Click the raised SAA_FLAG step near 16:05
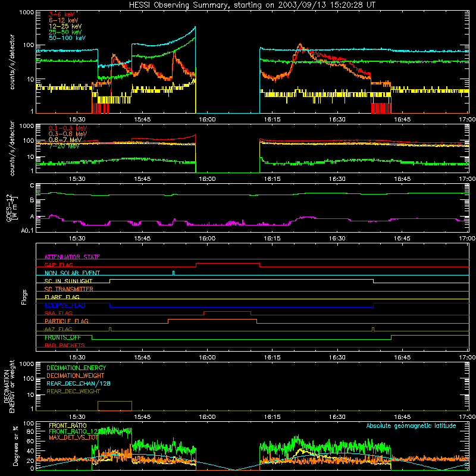This screenshot has width=476, height=476. [x=227, y=312]
